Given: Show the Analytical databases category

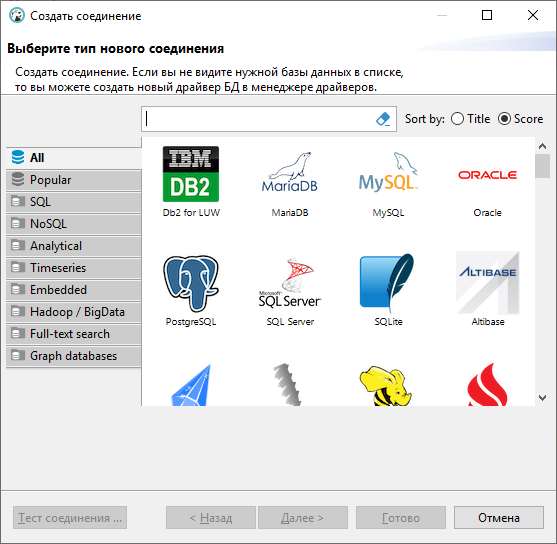Looking at the screenshot, I should point(74,246).
